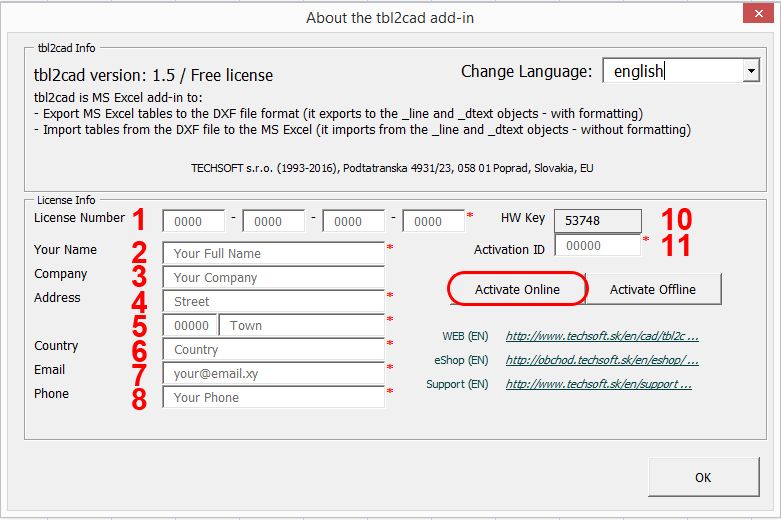Focus the first License Number field
This screenshot has width=781, height=520.
pos(193,221)
